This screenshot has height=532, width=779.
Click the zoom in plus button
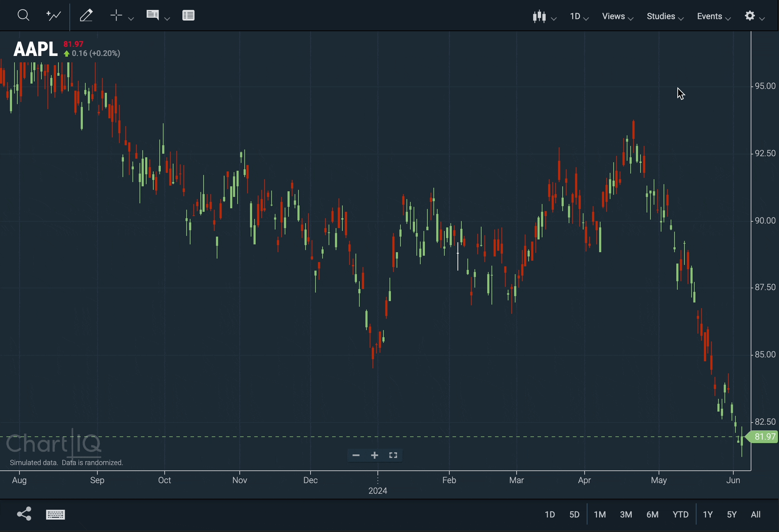[x=375, y=455]
